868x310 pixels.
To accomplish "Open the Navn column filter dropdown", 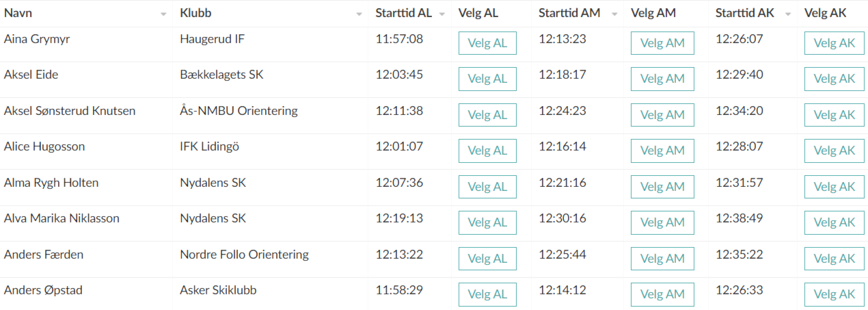I will coord(163,14).
